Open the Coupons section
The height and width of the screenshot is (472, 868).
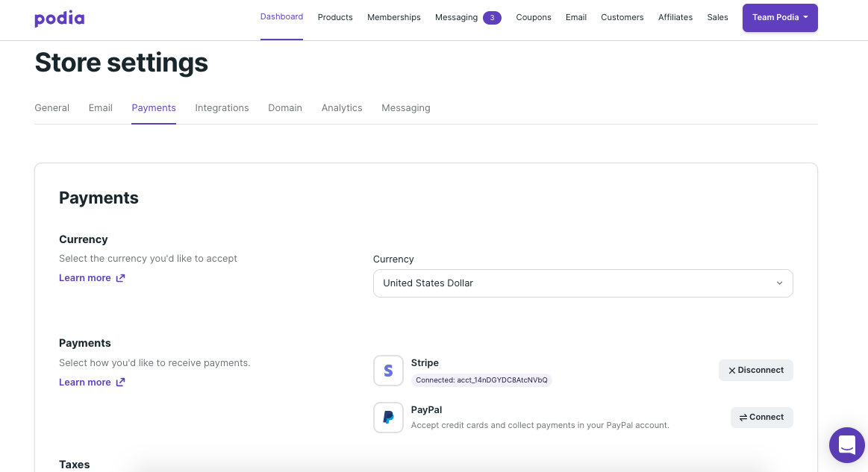click(x=534, y=17)
